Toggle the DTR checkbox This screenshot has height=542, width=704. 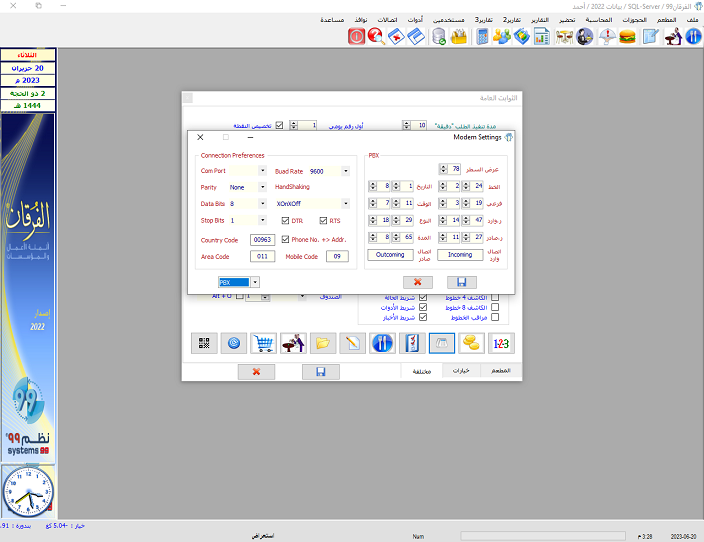click(x=284, y=220)
